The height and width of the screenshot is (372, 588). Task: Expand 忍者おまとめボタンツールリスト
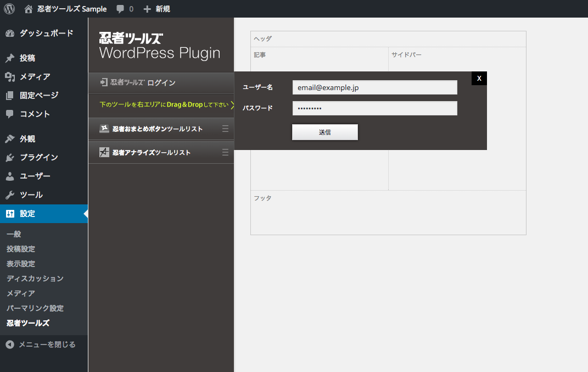pyautogui.click(x=161, y=129)
